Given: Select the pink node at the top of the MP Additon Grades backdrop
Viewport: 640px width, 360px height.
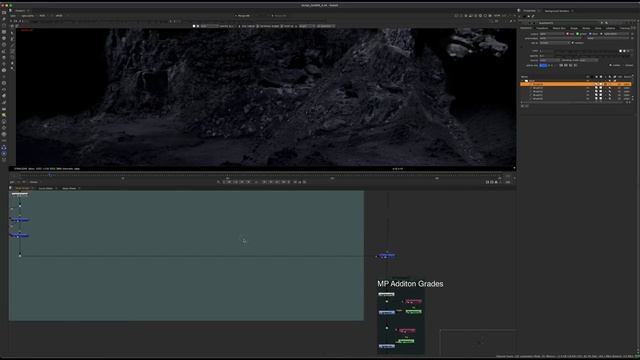Looking at the screenshot, I should [x=413, y=302].
